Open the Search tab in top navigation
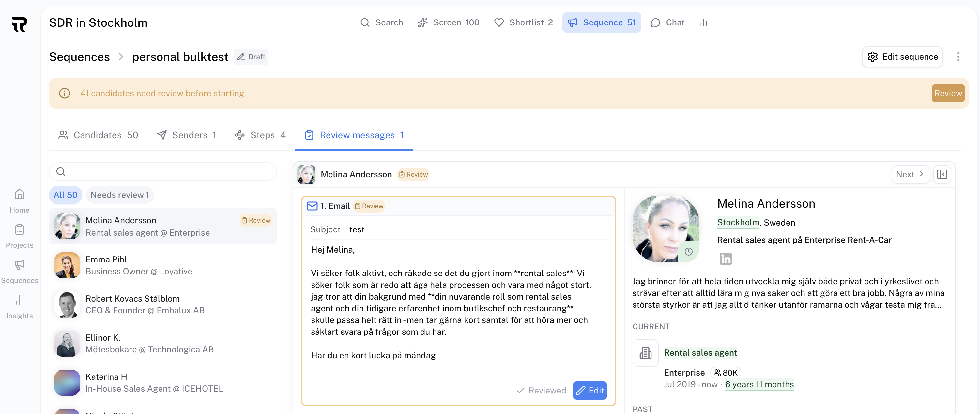This screenshot has height=414, width=980. point(382,23)
